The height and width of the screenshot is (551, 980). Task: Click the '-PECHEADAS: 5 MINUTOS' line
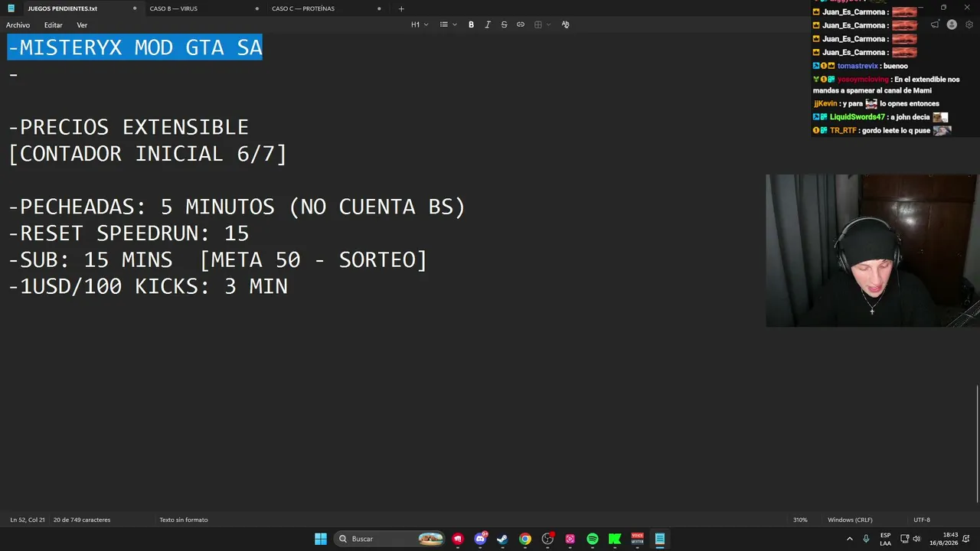237,207
